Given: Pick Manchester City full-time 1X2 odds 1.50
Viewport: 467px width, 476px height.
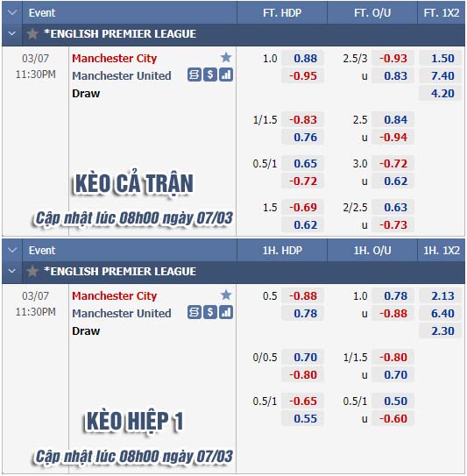Looking at the screenshot, I should [442, 58].
